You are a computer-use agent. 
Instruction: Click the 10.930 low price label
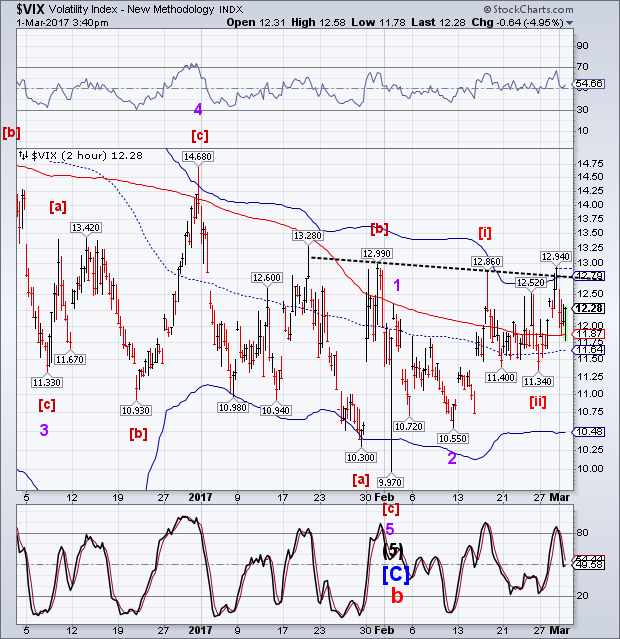[x=136, y=410]
